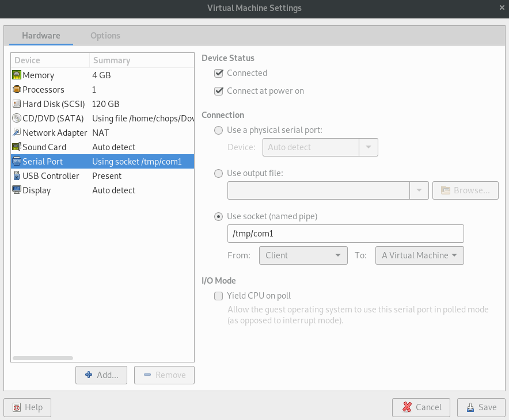
Task: Enable Yield CPU on poll
Action: [x=219, y=296]
